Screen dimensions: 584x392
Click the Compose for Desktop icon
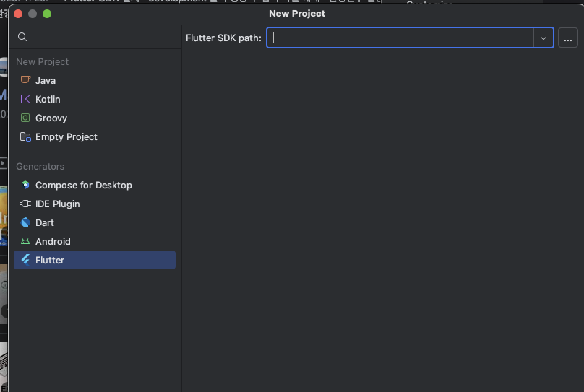coord(25,185)
